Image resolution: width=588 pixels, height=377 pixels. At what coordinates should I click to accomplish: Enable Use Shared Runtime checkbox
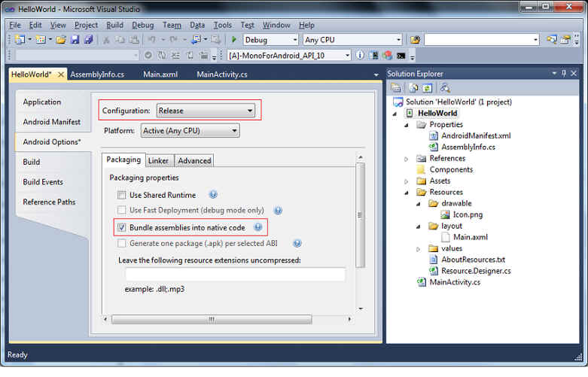(x=121, y=195)
